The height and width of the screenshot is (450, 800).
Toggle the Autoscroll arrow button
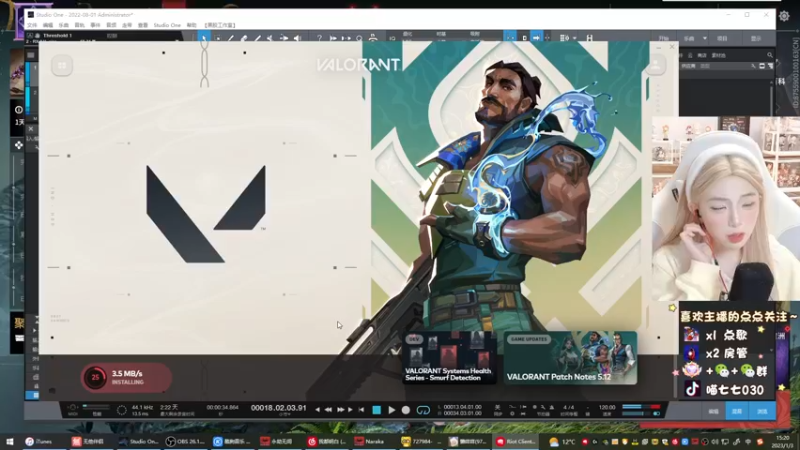coord(536,38)
